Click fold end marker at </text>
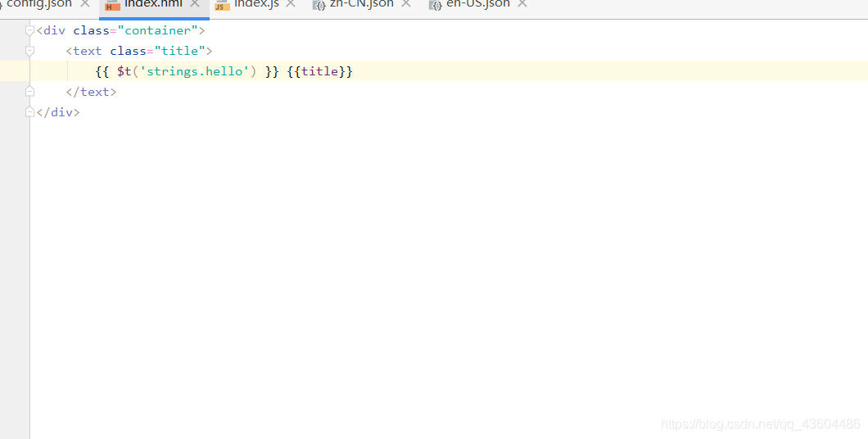Image resolution: width=868 pixels, height=439 pixels. (x=30, y=92)
